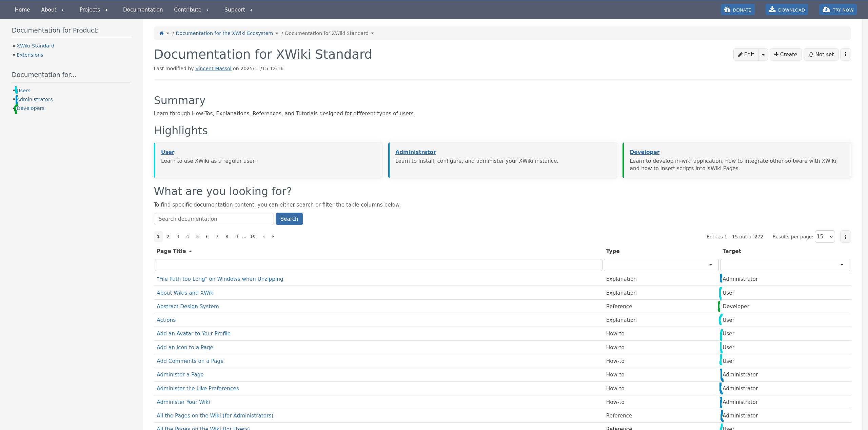Open the Type filter dropdown
868x430 pixels.
[661, 265]
